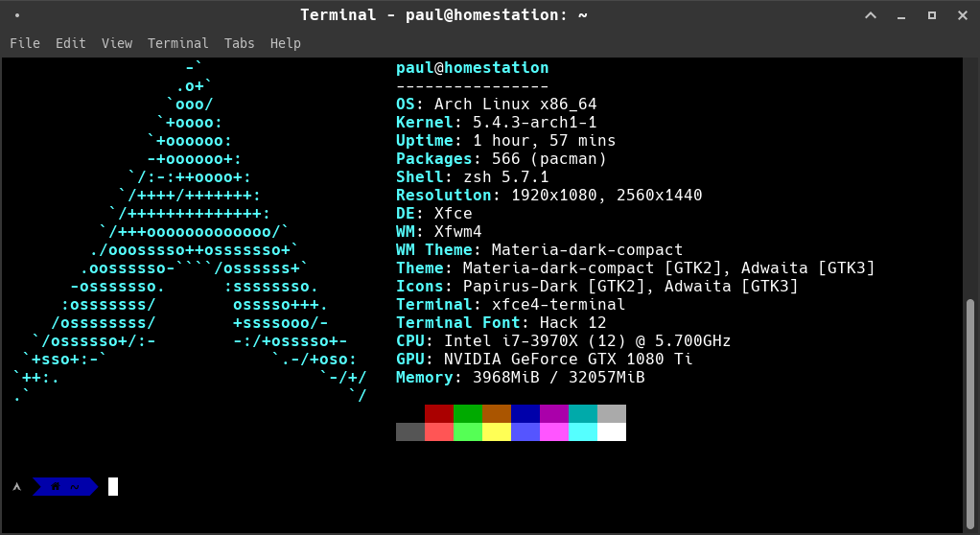Open the File menu
The image size is (980, 535).
25,43
